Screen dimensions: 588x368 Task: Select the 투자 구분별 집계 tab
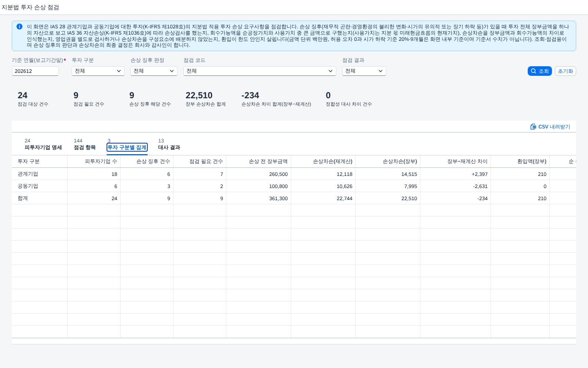coord(127,147)
